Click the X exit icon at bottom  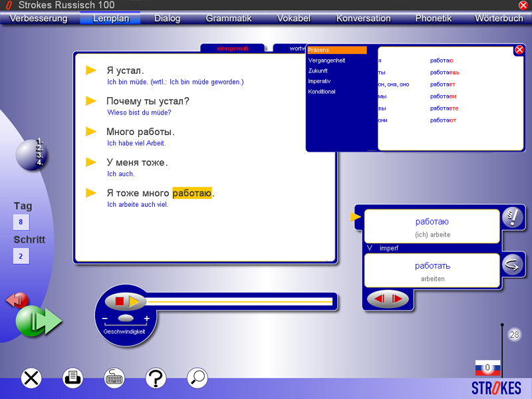(x=31, y=378)
